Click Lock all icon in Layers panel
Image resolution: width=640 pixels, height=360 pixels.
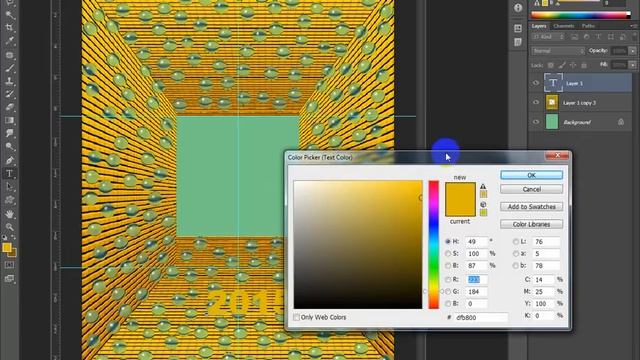tap(584, 65)
